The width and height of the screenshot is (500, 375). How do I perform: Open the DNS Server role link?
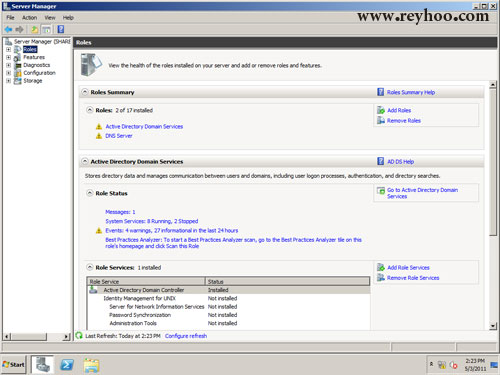click(119, 136)
